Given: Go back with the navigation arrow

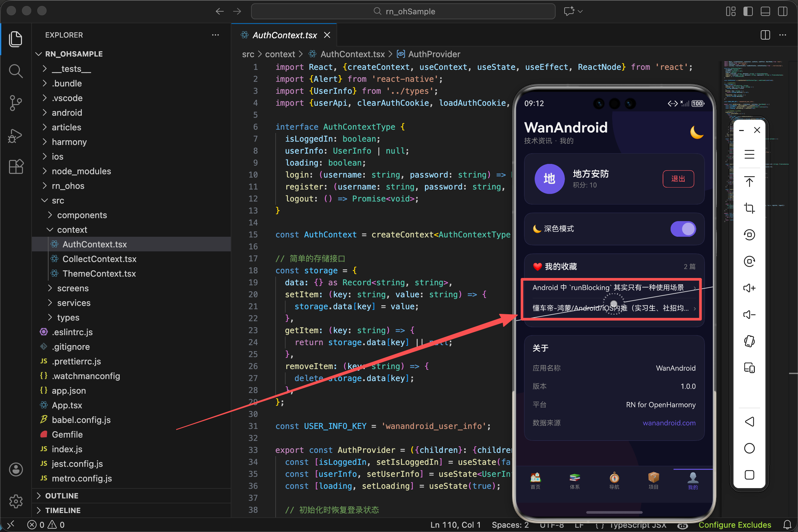Looking at the screenshot, I should coord(219,12).
